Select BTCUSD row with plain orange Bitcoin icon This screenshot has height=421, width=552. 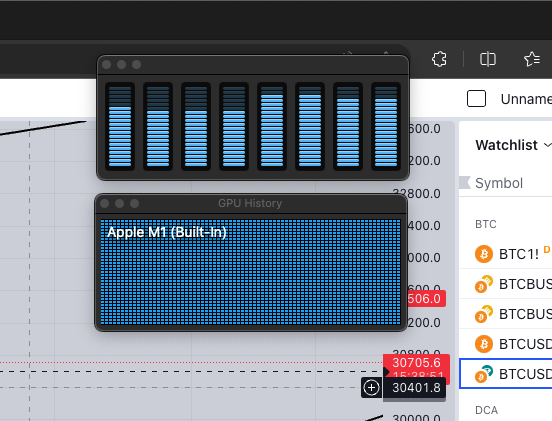[506, 344]
